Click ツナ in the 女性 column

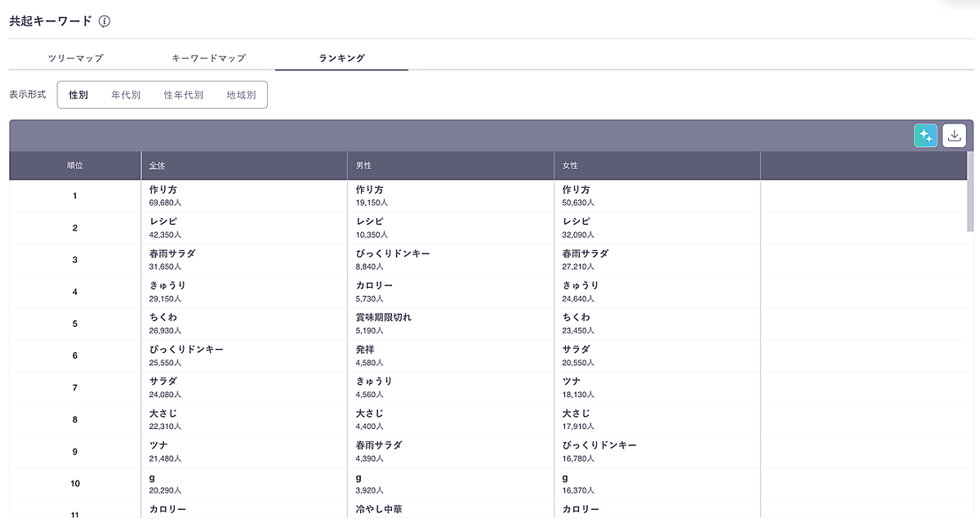click(x=571, y=381)
